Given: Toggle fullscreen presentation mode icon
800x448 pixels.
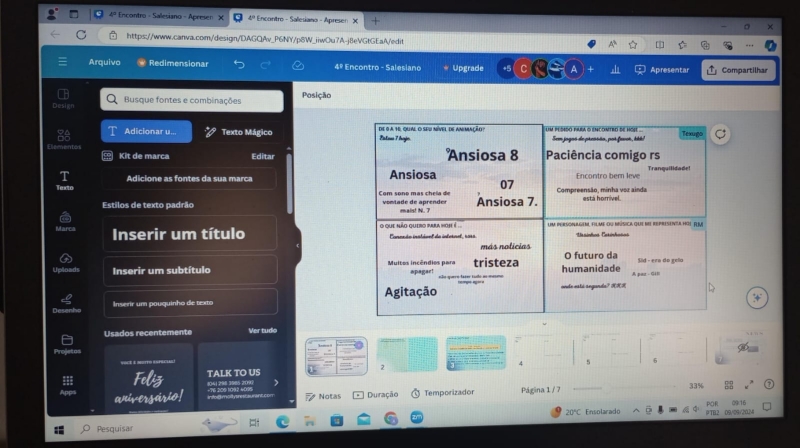Looking at the screenshot, I should tap(748, 385).
